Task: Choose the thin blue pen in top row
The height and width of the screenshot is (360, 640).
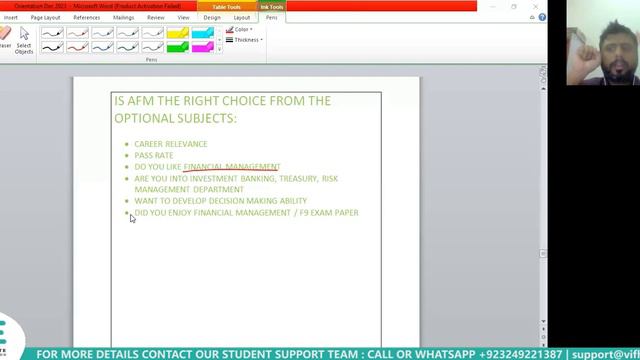Action: [x=102, y=33]
